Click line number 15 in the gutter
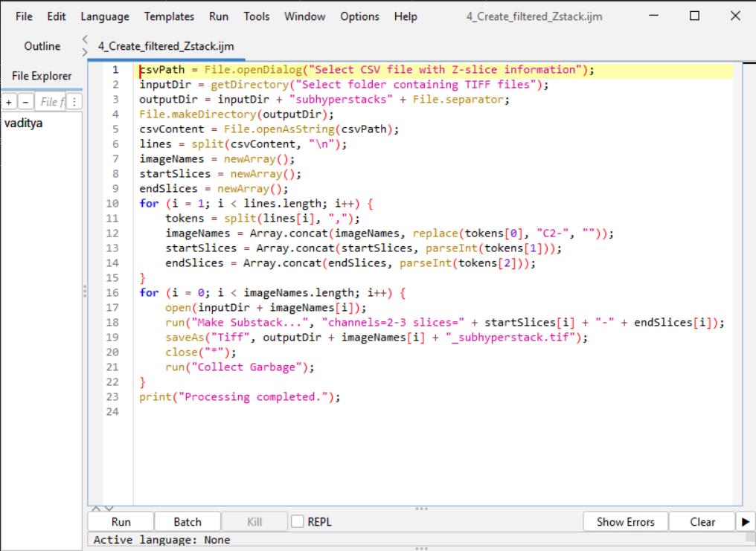The width and height of the screenshot is (756, 551). pos(112,278)
